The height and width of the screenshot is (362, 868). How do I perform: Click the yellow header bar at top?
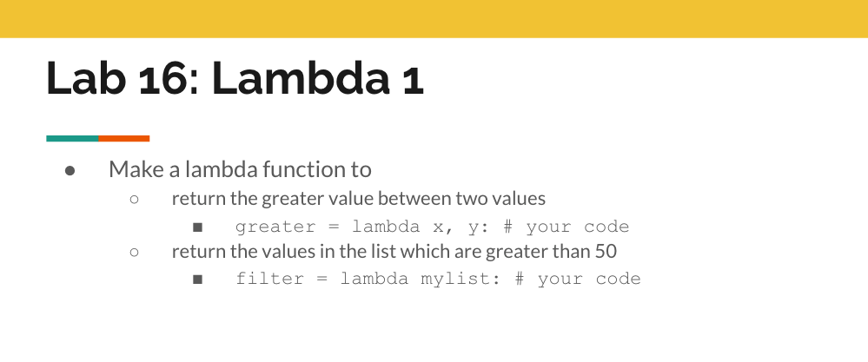click(434, 18)
